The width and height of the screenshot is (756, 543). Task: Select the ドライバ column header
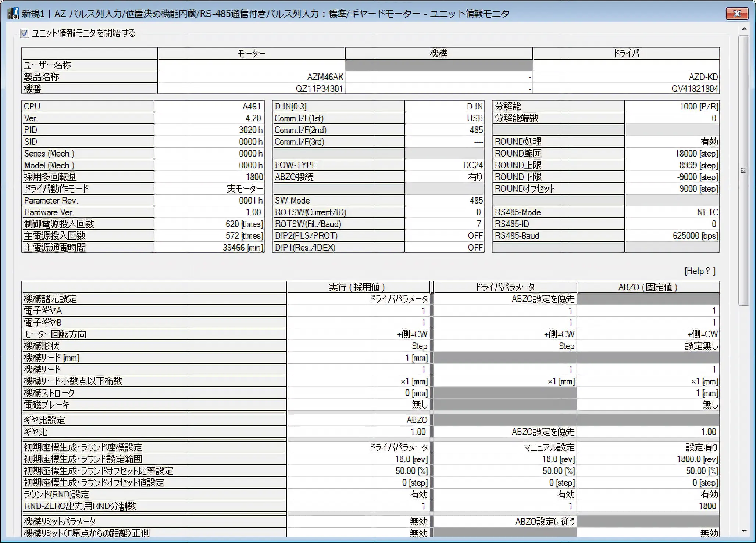(626, 53)
